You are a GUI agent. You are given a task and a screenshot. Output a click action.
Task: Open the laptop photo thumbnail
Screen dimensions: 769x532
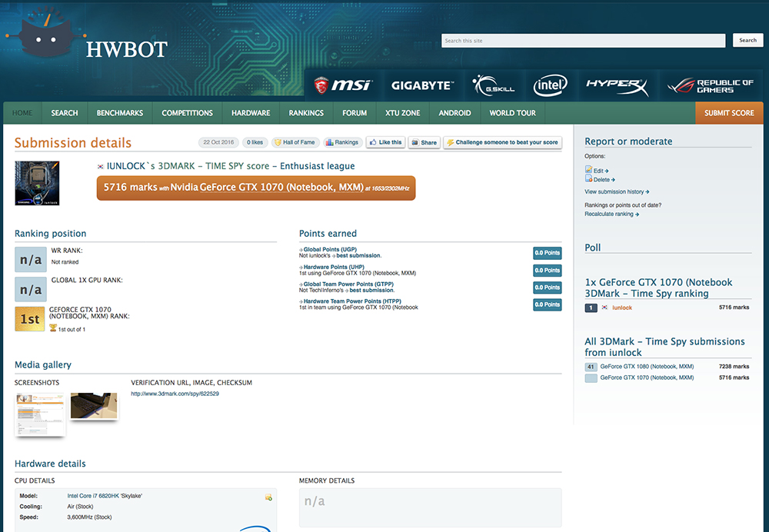click(x=94, y=406)
